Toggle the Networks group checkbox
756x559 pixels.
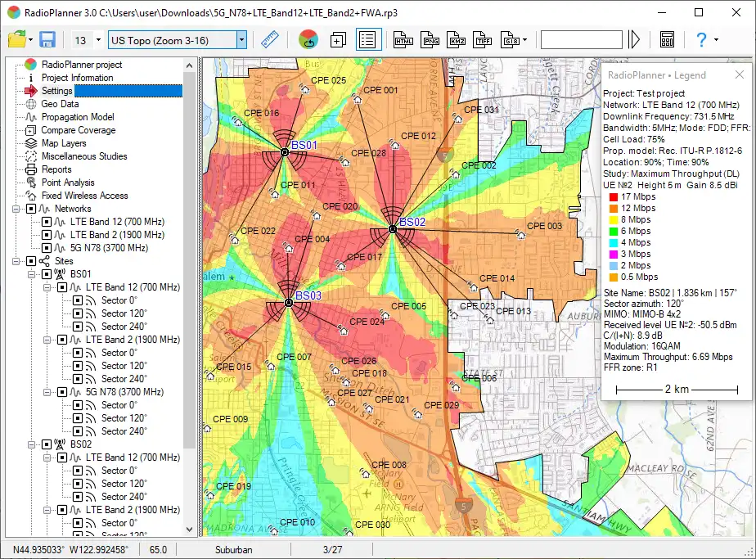tap(31, 209)
